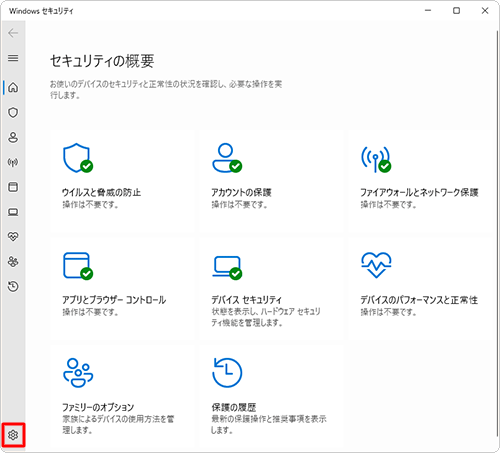Viewport: 500px width, 453px height.
Task: Click the セキュリティの概要 heading
Action: click(102, 61)
